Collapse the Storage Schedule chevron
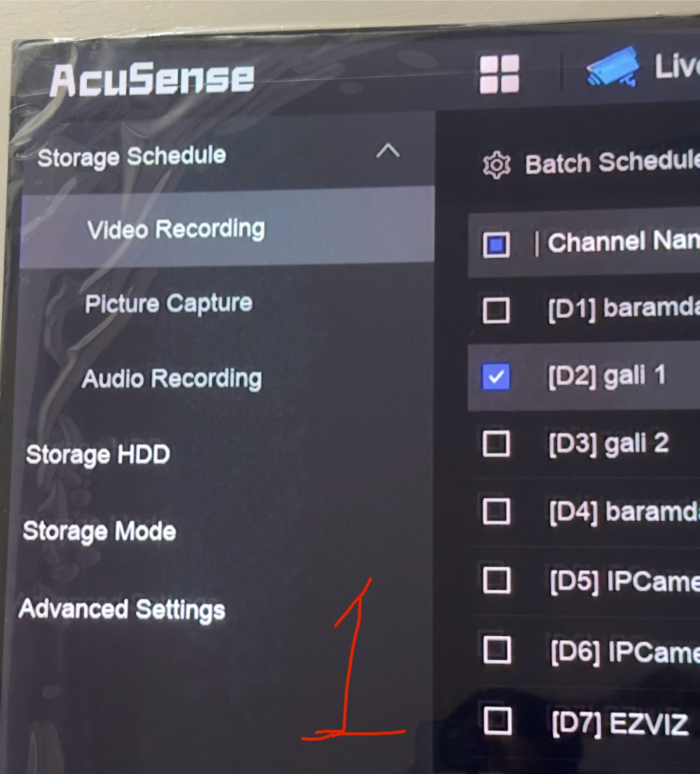 coord(388,151)
